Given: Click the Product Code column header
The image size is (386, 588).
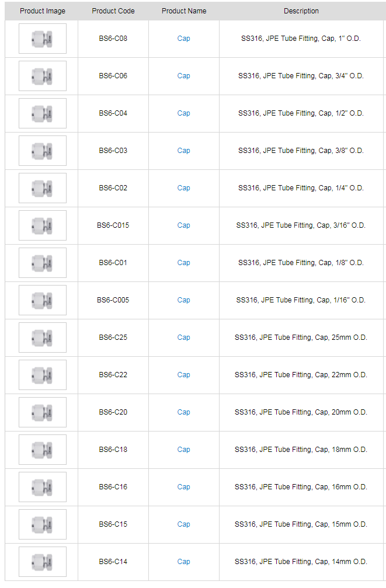Looking at the screenshot, I should 113,11.
